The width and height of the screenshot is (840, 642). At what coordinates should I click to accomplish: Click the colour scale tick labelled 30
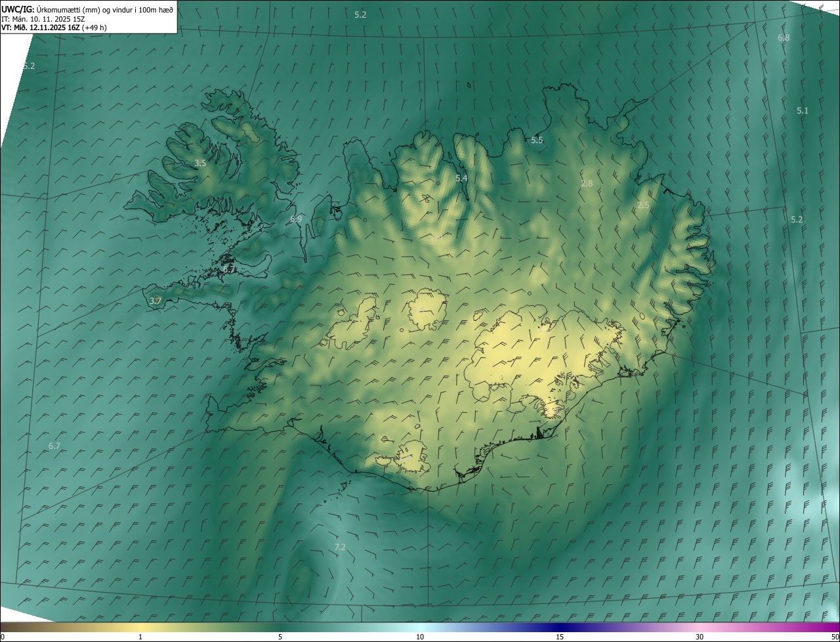[700, 637]
